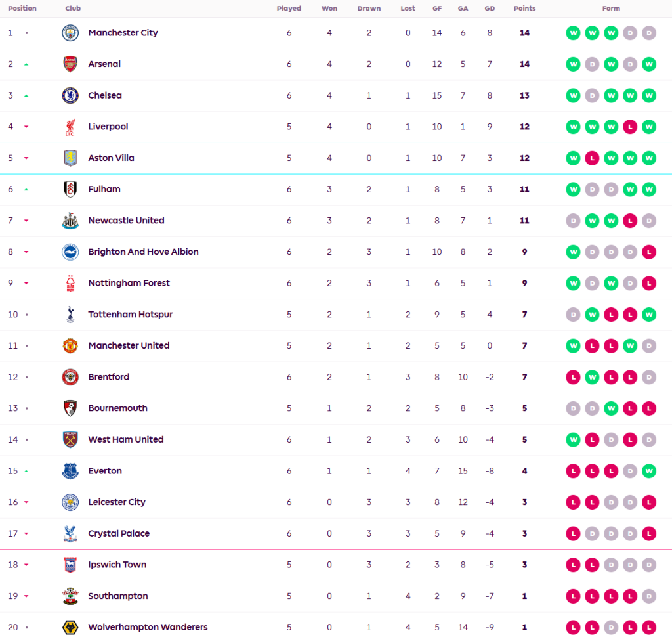The image size is (672, 637).
Task: Click Manchester City's first green W badge
Action: point(574,33)
